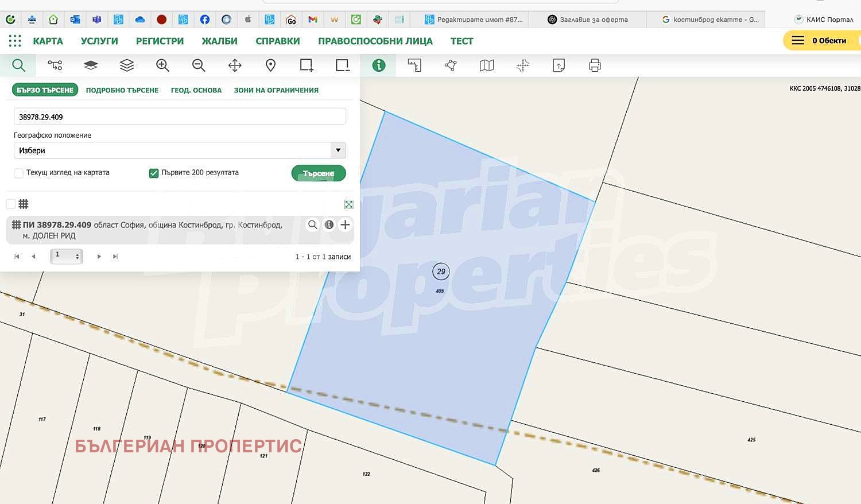
Task: Expand the '0 Обекти' objects menu
Action: pos(820,41)
